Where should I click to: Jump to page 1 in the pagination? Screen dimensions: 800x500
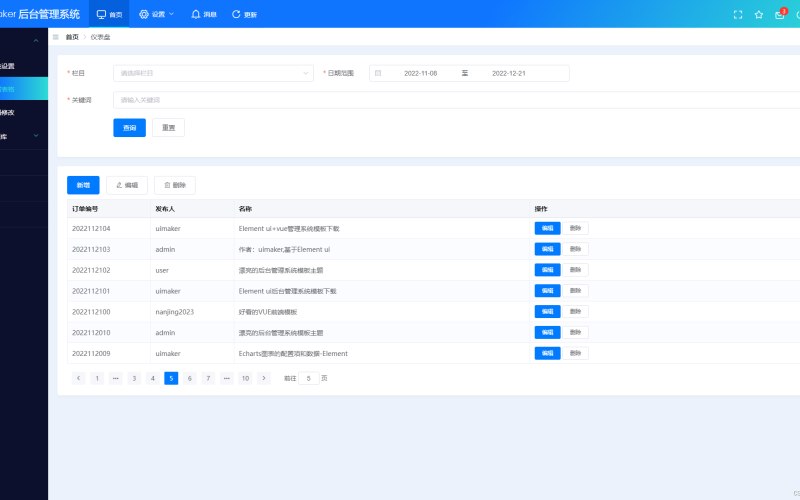(97, 378)
